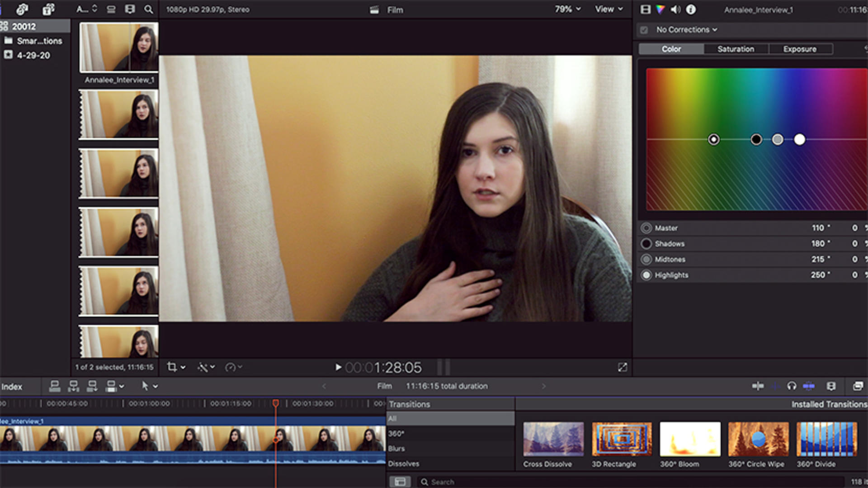Click the clapperboard icon beside Film
This screenshot has height=488, width=868.
(x=374, y=10)
